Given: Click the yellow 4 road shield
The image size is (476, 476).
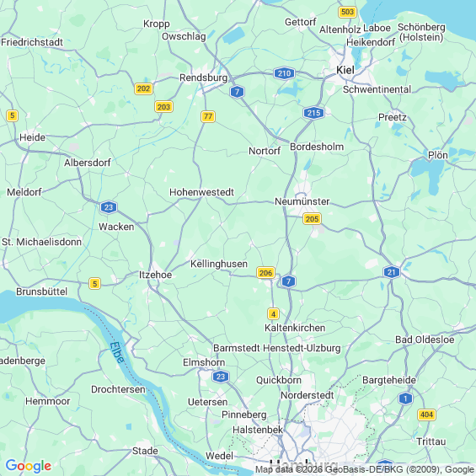Looking at the screenshot, I should coord(273,314).
